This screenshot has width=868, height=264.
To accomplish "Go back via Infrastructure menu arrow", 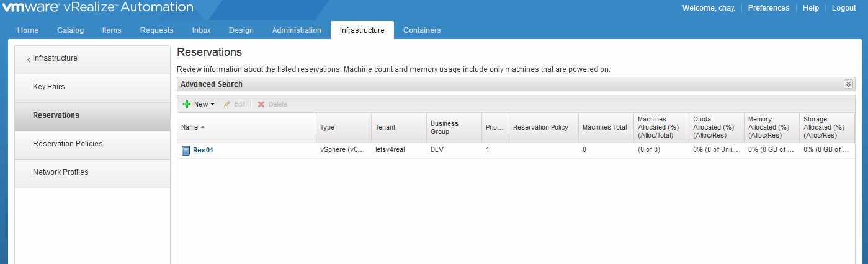I will pyautogui.click(x=29, y=59).
